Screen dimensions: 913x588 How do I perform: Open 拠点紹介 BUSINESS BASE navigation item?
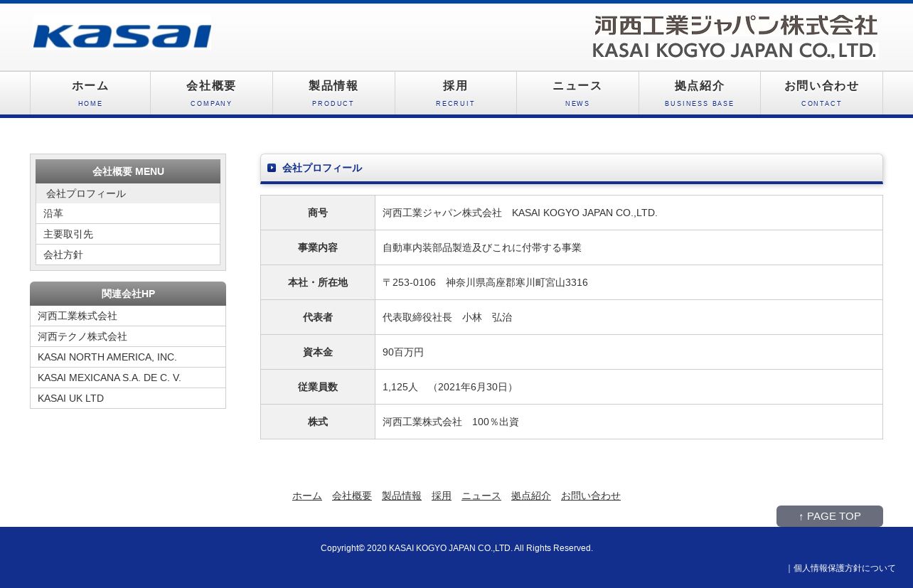pos(700,93)
